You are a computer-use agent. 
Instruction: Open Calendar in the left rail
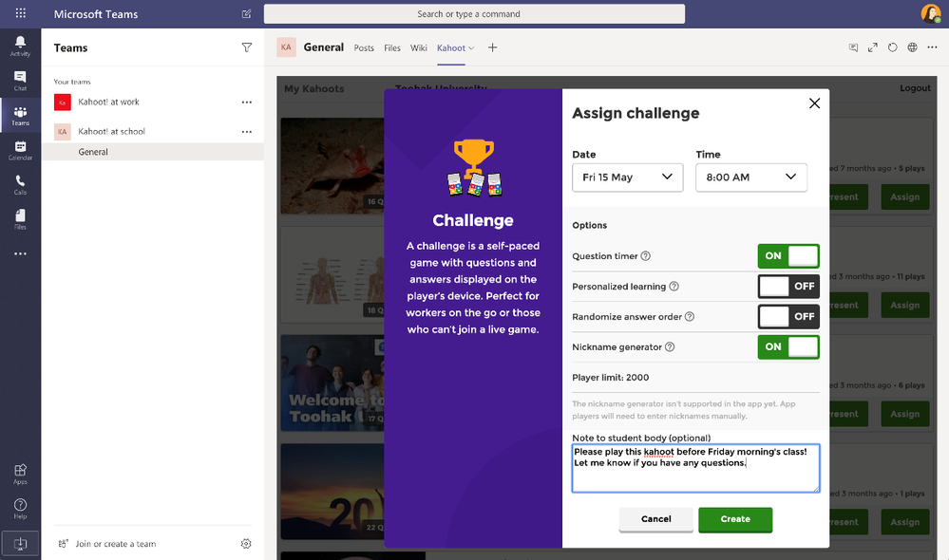tap(20, 150)
